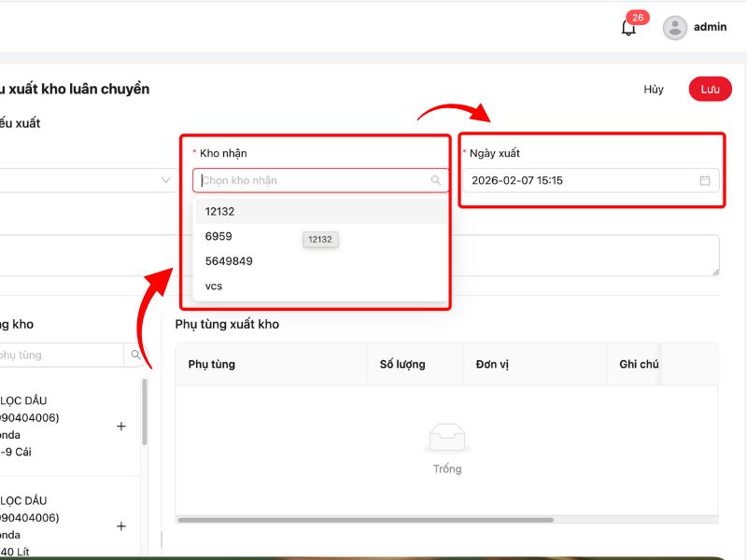Expand the left warehouse dropdown chevron
Image resolution: width=747 pixels, height=560 pixels.
[166, 180]
